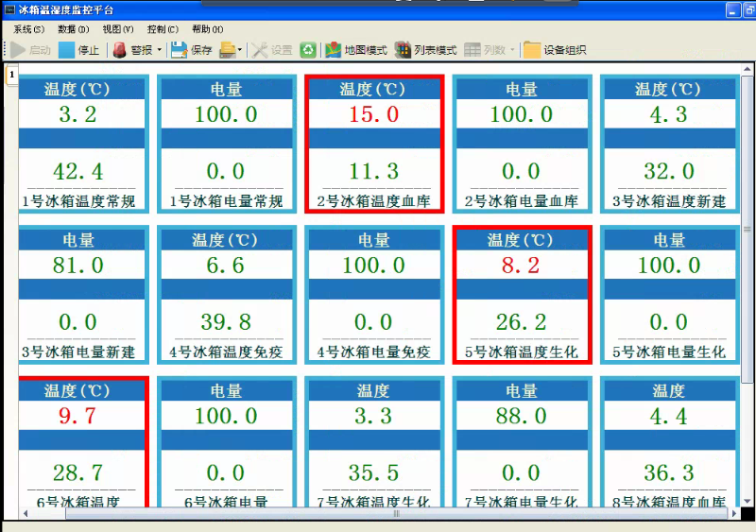The image size is (756, 532).
Task: Switch to Map mode (地图模式)
Action: 356,50
